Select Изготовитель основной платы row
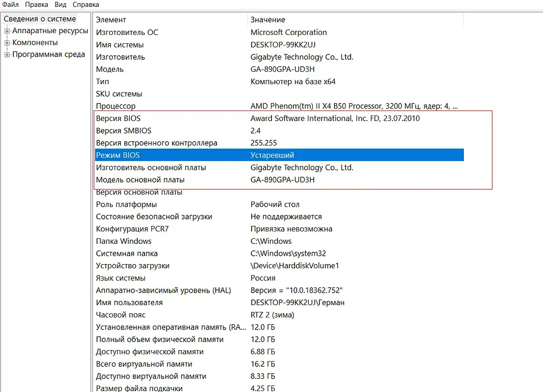The image size is (543, 392). [x=279, y=167]
